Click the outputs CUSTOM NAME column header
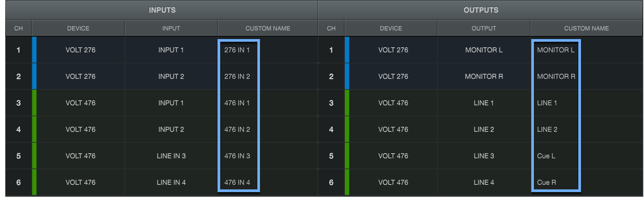This screenshot has height=200, width=644. 586,28
